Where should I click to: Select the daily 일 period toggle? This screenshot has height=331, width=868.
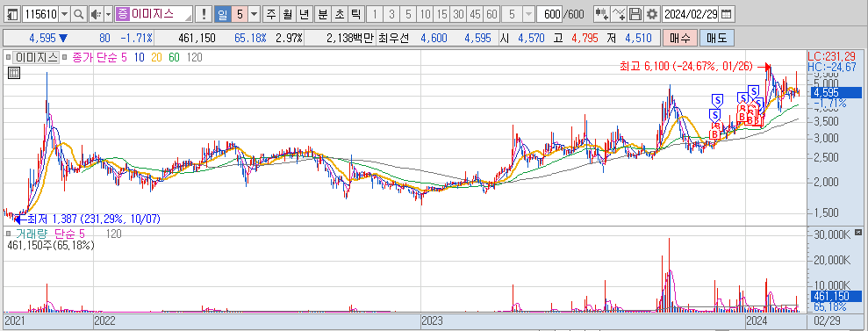222,14
